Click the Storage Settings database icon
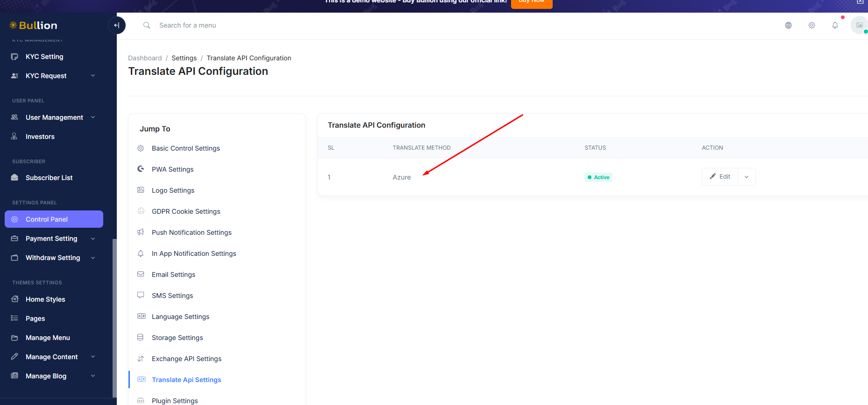This screenshot has width=868, height=405. [141, 337]
